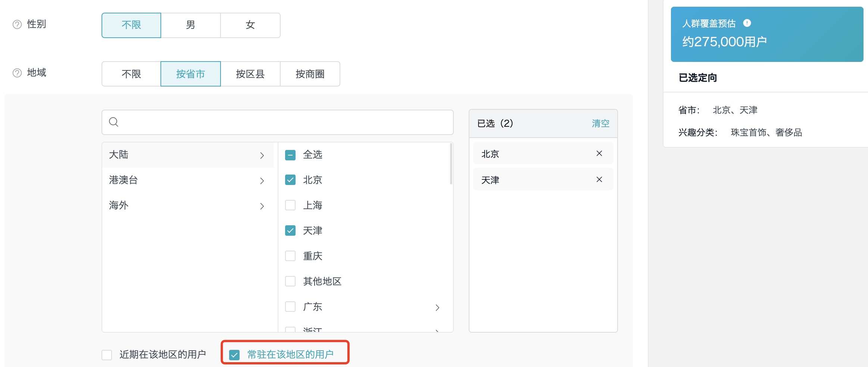Select gender option 女
The image size is (868, 367).
pos(250,25)
